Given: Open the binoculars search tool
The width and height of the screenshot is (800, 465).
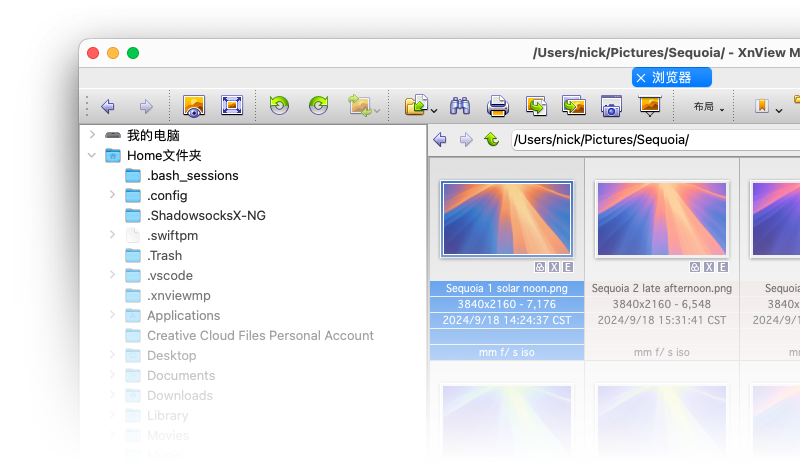Looking at the screenshot, I should 460,106.
